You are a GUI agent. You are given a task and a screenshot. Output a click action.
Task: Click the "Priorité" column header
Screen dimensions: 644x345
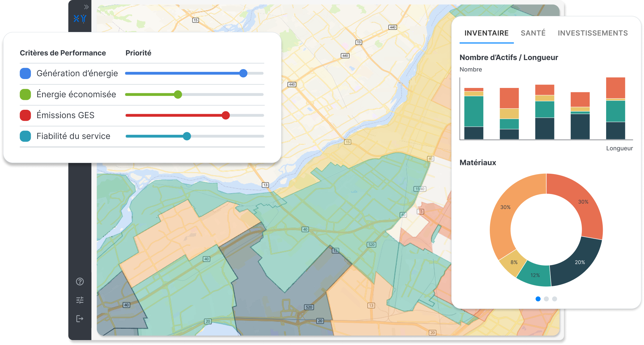click(x=138, y=53)
